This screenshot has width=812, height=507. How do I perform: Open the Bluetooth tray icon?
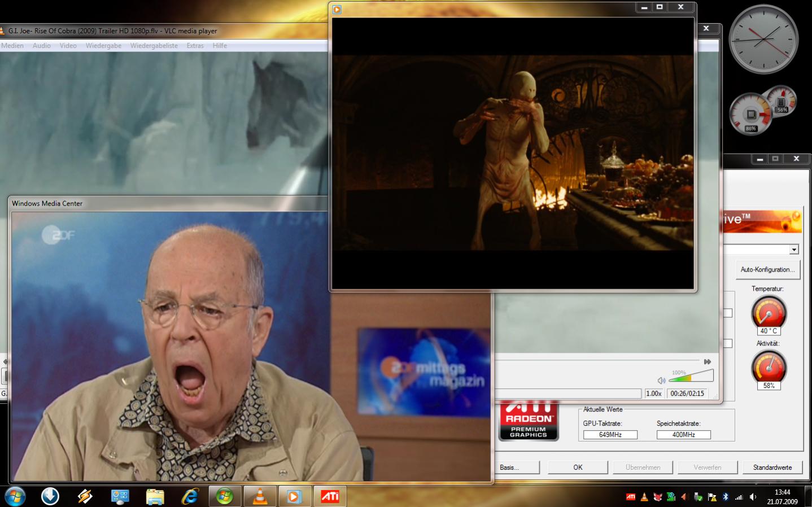click(x=726, y=497)
